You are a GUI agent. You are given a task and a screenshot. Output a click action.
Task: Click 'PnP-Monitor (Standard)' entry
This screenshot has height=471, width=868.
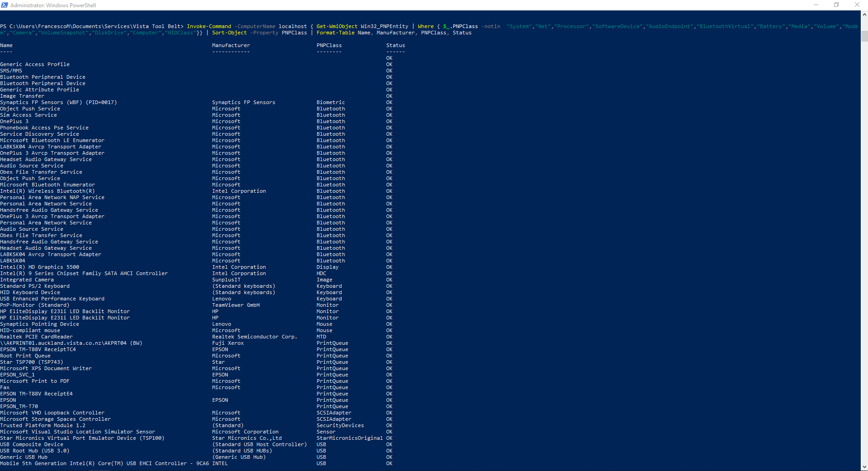pyautogui.click(x=35, y=305)
